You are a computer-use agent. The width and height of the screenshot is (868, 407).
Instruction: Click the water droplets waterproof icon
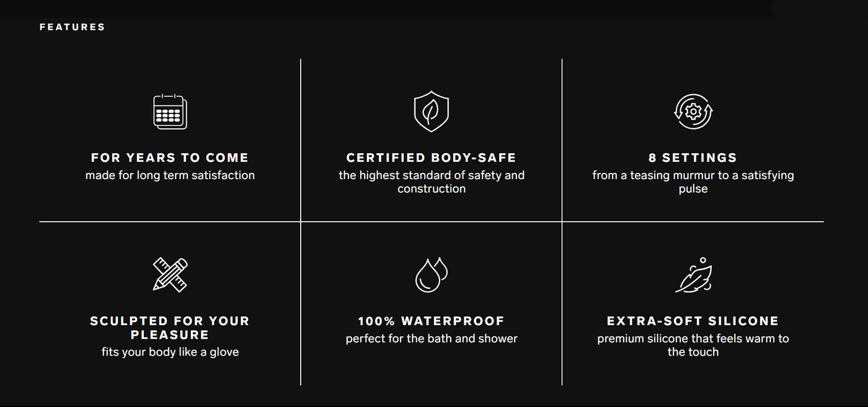[x=432, y=274]
